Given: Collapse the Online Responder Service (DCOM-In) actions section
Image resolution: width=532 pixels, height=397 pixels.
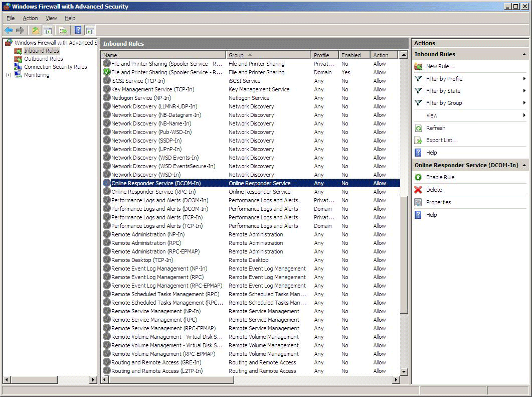Looking at the screenshot, I should 524,166.
